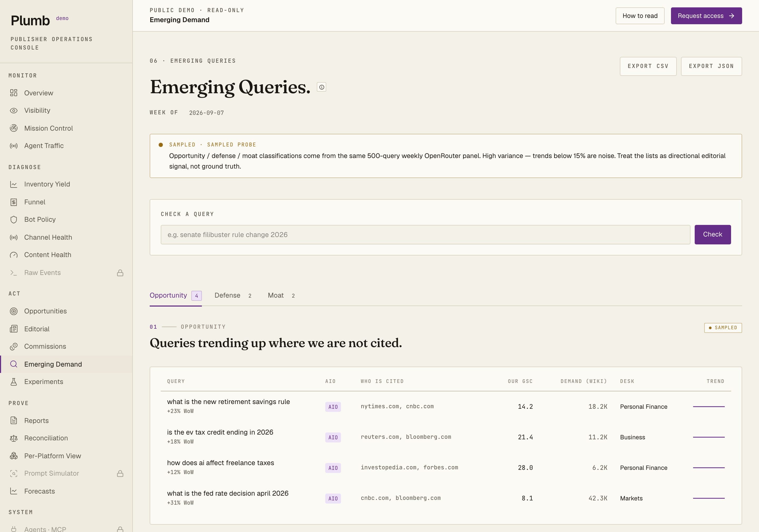This screenshot has width=759, height=532.
Task: Open the Overview grid icon
Action: [x=13, y=93]
